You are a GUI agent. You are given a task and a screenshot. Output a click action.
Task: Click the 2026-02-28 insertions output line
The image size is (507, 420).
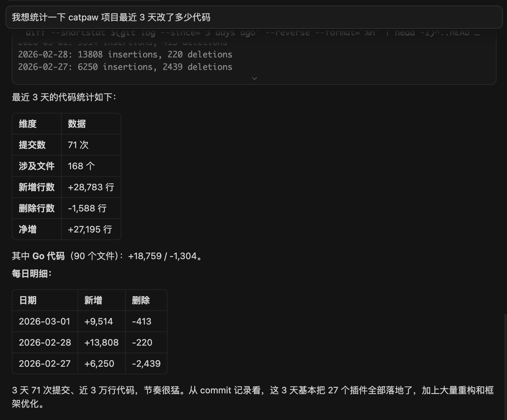(x=125, y=55)
